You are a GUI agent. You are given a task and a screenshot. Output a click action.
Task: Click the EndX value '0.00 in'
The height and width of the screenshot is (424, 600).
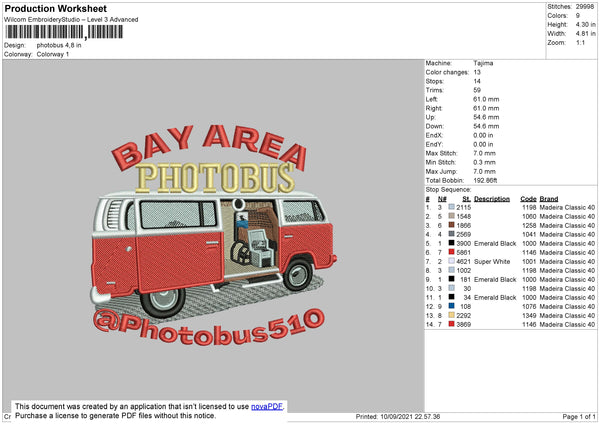(483, 135)
